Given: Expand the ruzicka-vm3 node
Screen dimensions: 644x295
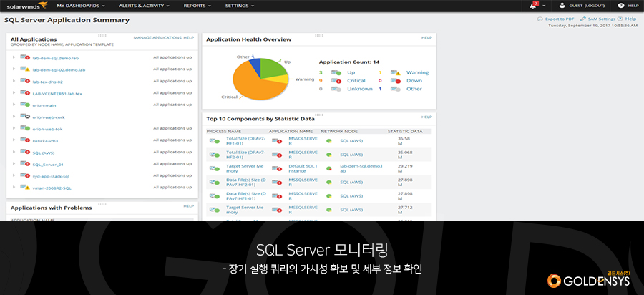Looking at the screenshot, I should pos(14,140).
